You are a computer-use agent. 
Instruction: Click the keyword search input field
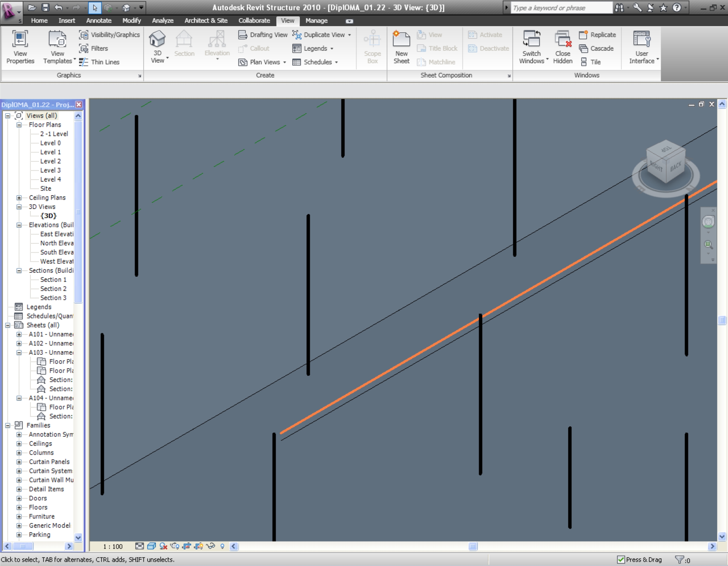[x=561, y=8]
